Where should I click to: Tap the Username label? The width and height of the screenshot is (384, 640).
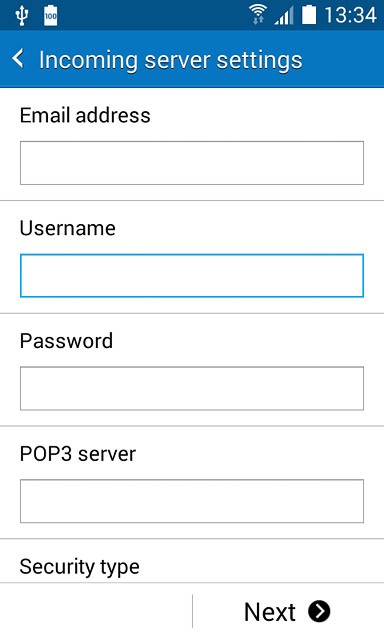(68, 228)
